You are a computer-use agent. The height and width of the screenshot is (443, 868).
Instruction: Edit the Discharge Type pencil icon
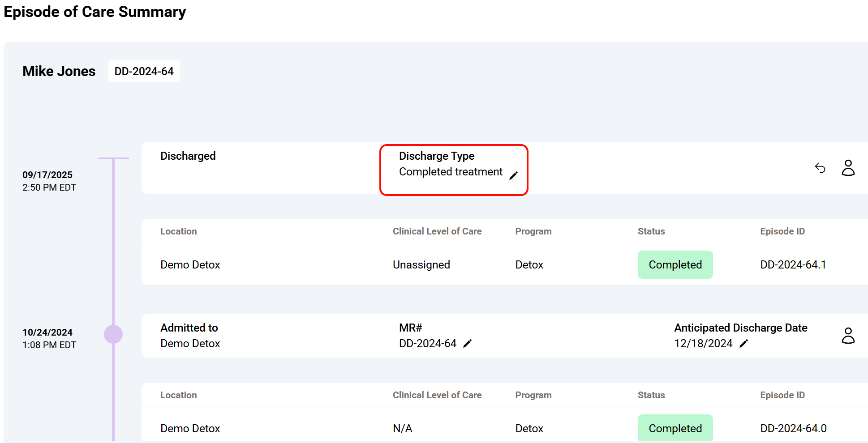point(514,175)
